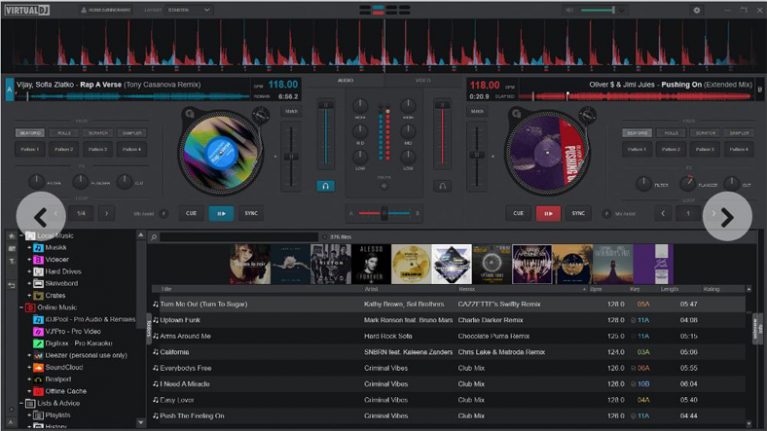Click the vertical folders tab handle

pos(149,329)
